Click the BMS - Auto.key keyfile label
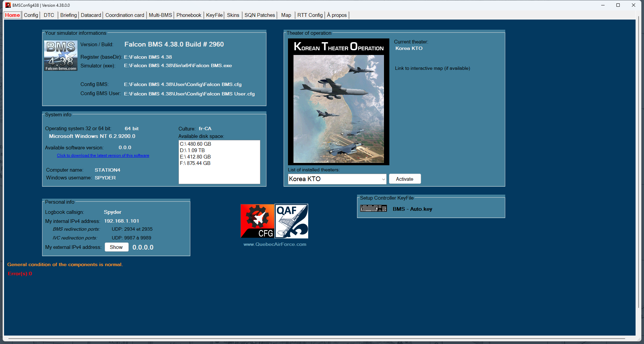 [x=412, y=209]
